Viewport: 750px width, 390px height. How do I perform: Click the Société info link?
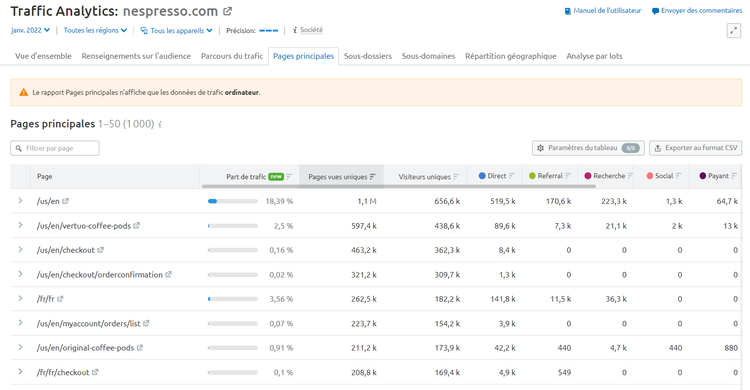(311, 30)
